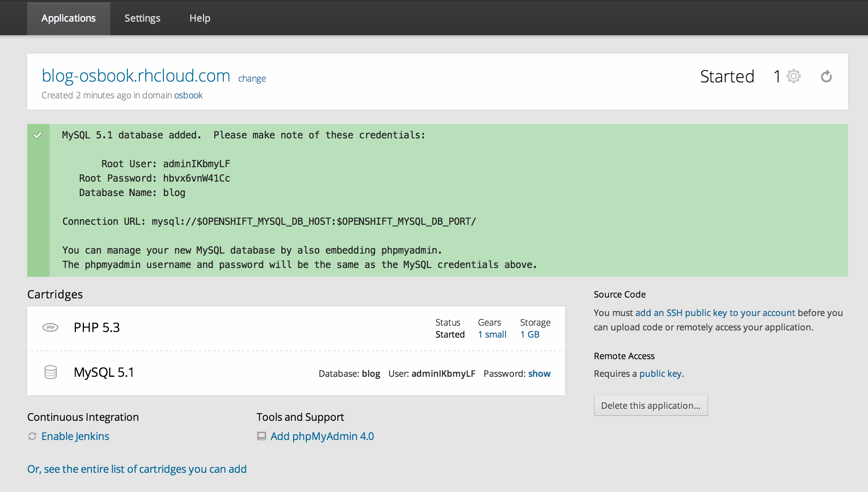Click the Jenkins circular-arrows icon
Screen dimensions: 868x492
click(x=32, y=436)
